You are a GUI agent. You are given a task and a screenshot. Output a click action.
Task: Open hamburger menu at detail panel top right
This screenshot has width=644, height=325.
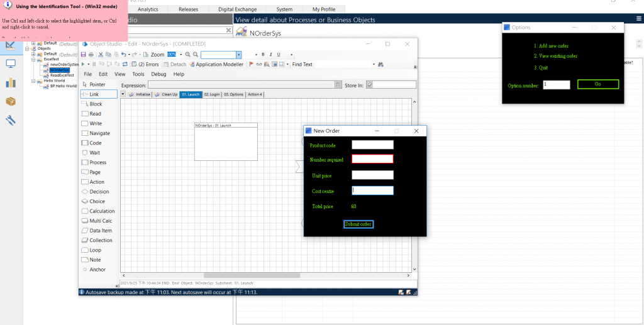point(639,19)
